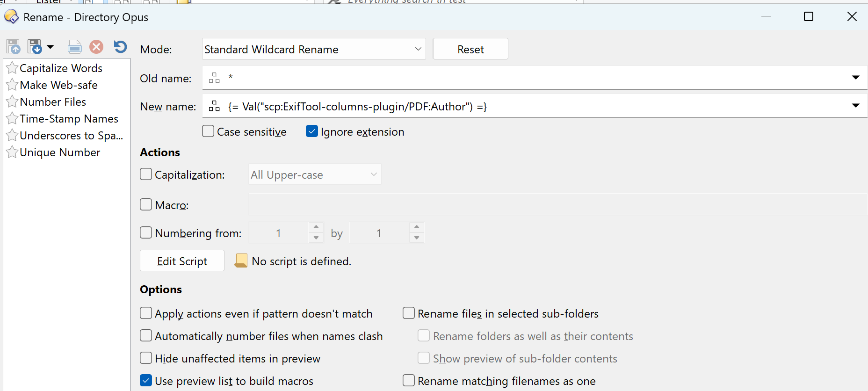Disable the Ignore extension checkbox
This screenshot has height=391, width=868.
click(312, 131)
